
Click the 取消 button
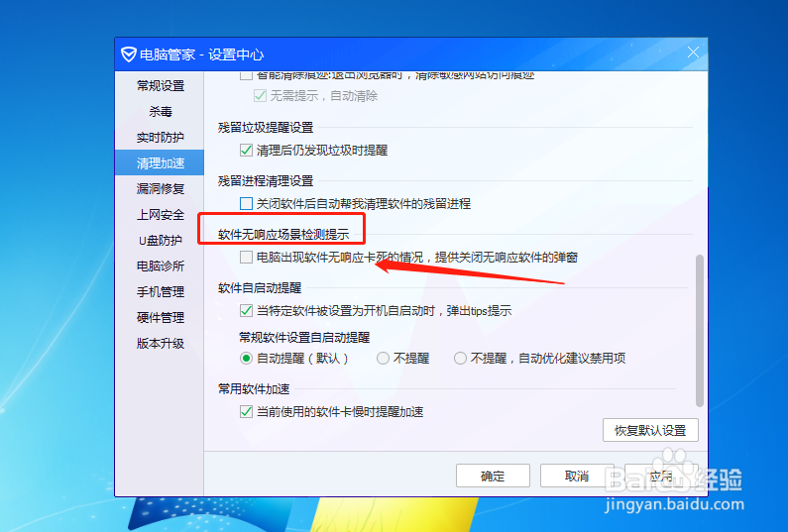pos(577,476)
